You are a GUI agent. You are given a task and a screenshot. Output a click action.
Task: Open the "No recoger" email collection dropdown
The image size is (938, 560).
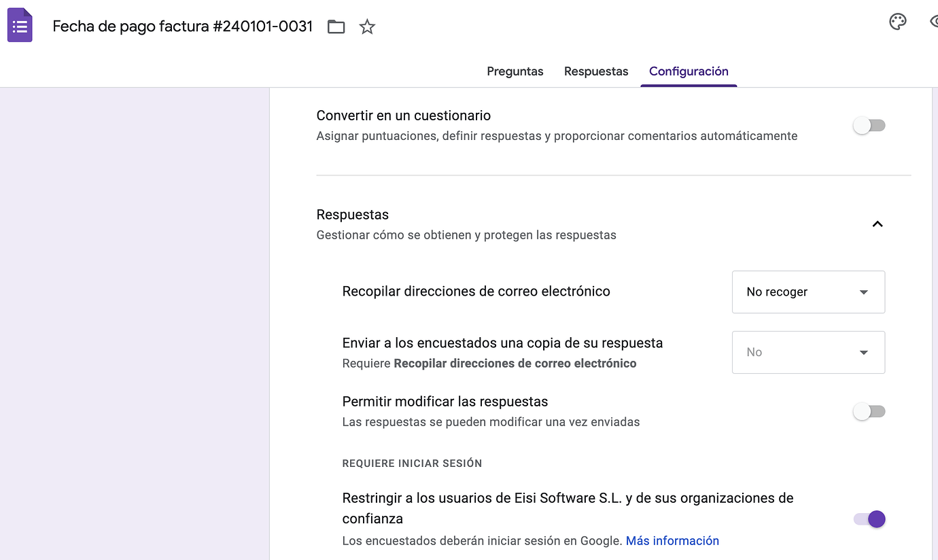click(808, 292)
